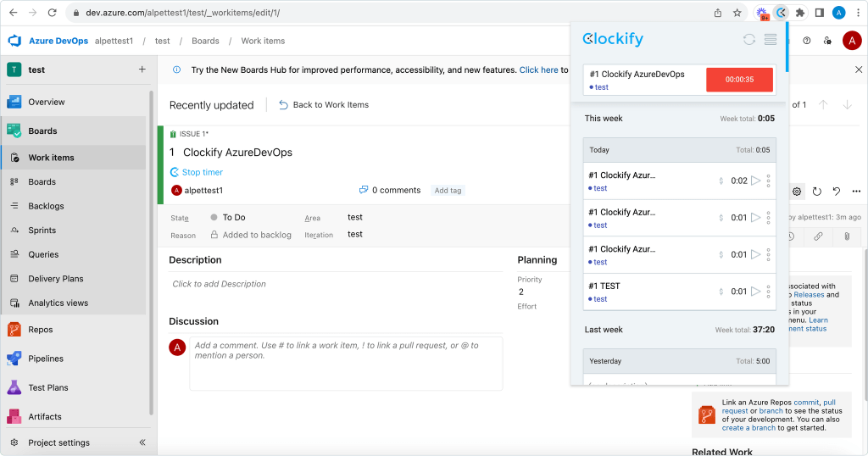Click Add tag button
Image resolution: width=868 pixels, height=456 pixels.
pyautogui.click(x=448, y=191)
